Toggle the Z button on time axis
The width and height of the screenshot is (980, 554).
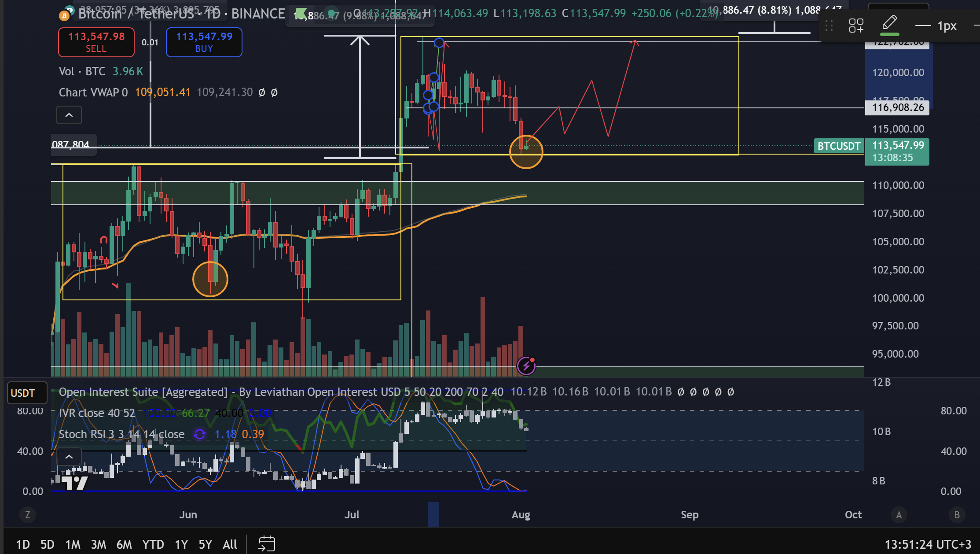pyautogui.click(x=28, y=515)
